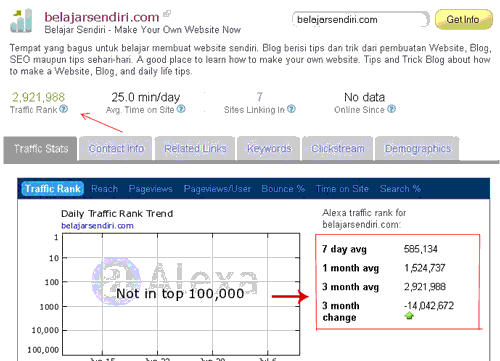
Task: Click the Sites Linking In label
Action: (254, 110)
